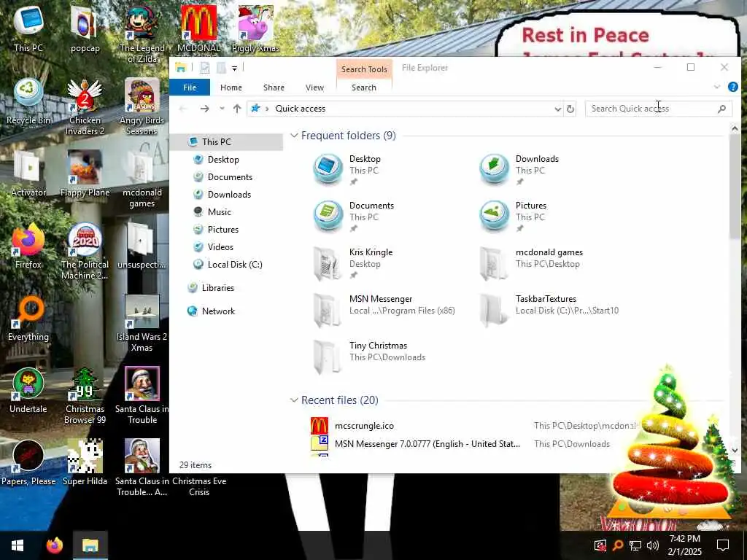Image resolution: width=747 pixels, height=560 pixels.
Task: Select the Super Hilda desktop icon
Action: tap(85, 463)
